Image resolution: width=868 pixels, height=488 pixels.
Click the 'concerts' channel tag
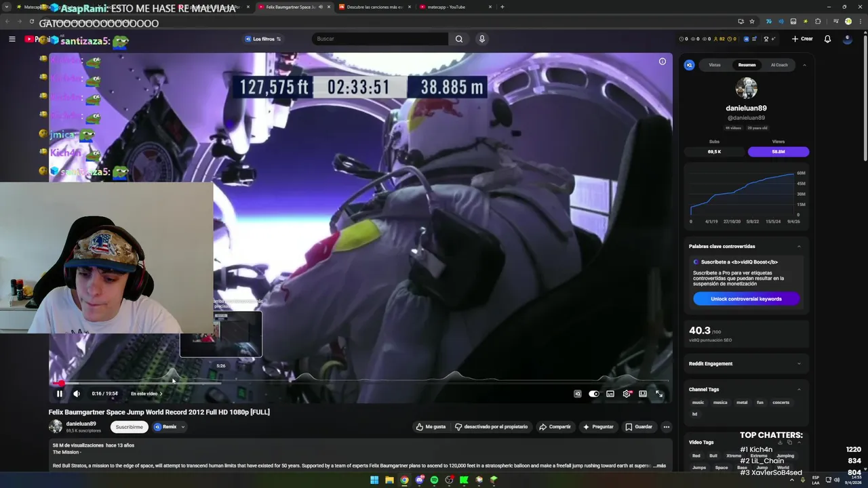point(781,403)
